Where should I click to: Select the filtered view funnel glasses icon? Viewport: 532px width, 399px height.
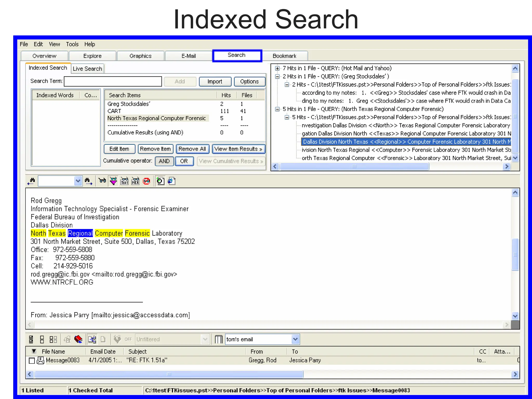113,181
